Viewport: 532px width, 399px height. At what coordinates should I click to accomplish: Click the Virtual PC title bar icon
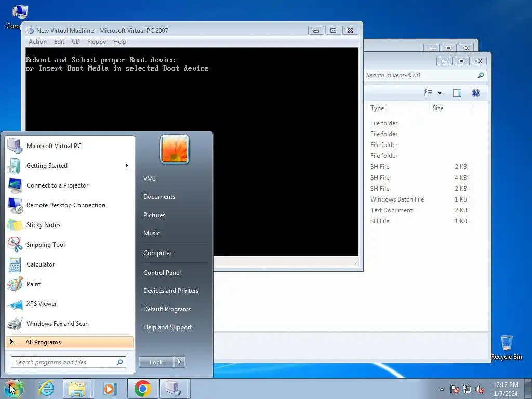(x=30, y=30)
